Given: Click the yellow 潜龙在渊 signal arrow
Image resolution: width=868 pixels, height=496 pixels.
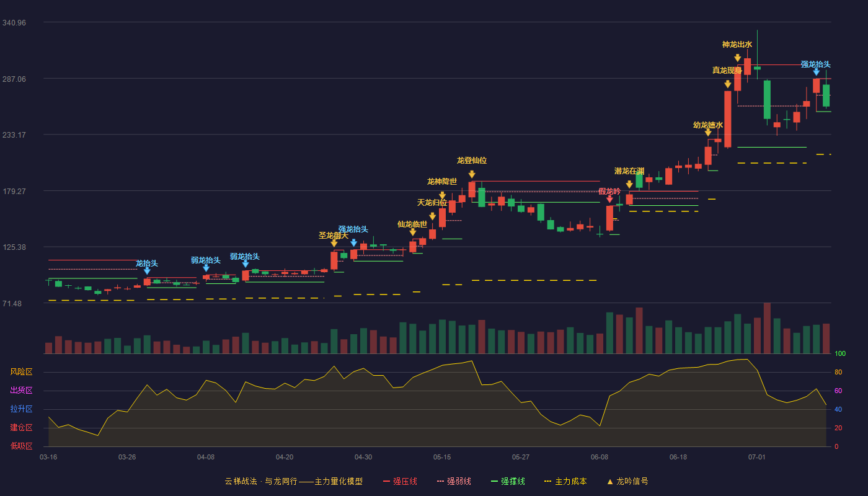Looking at the screenshot, I should (629, 185).
